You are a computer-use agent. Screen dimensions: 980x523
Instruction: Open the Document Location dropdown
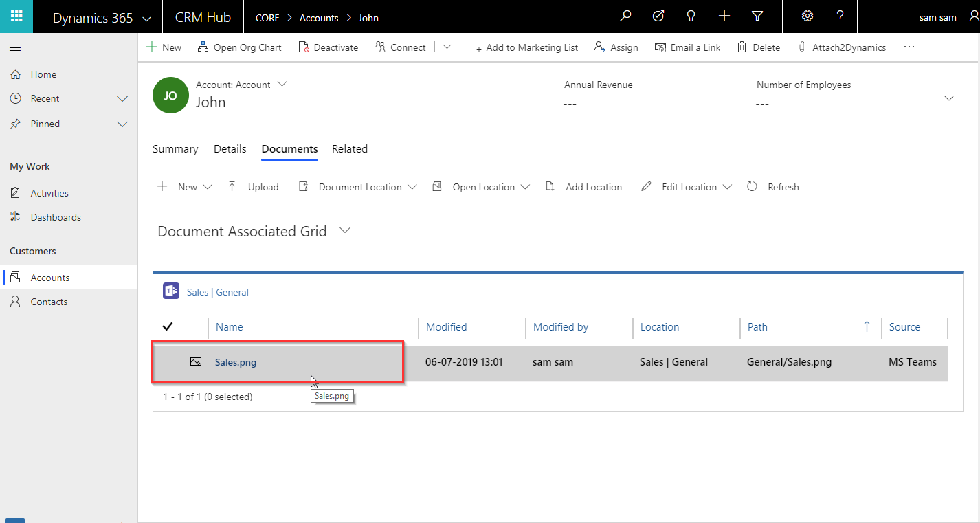[357, 187]
